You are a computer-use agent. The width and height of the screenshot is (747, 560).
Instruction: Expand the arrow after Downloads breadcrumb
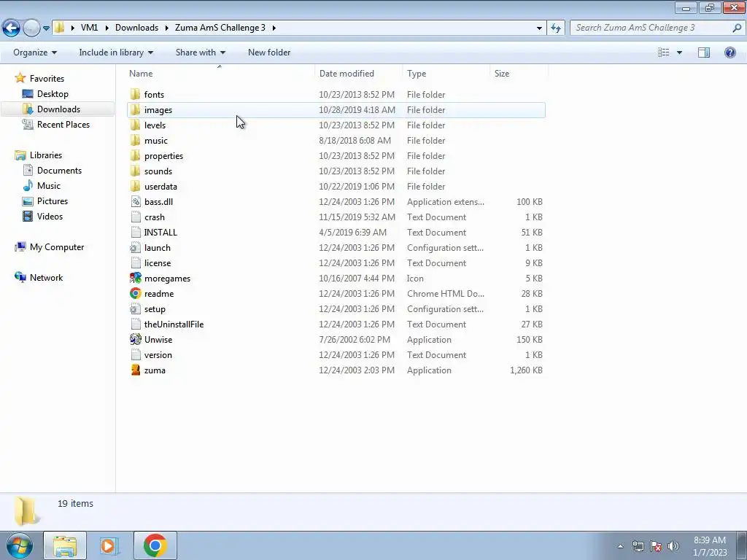tap(167, 28)
